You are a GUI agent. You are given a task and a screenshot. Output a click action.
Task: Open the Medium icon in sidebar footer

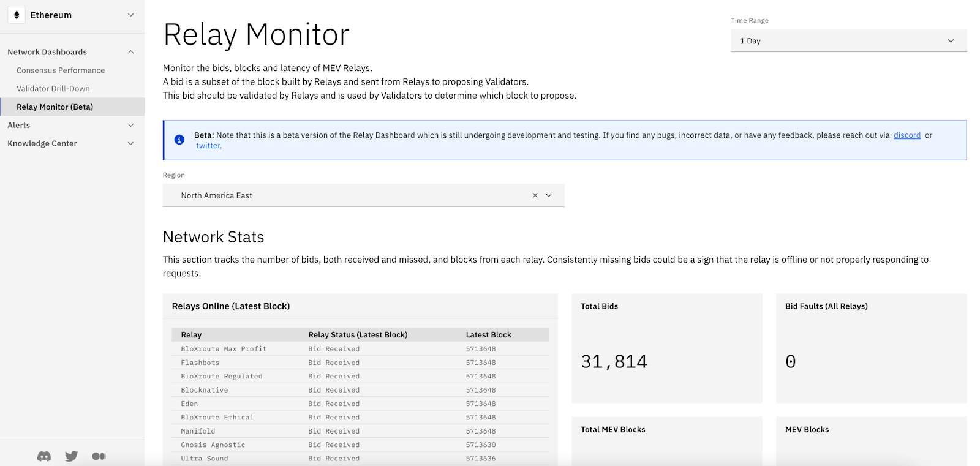pos(99,456)
